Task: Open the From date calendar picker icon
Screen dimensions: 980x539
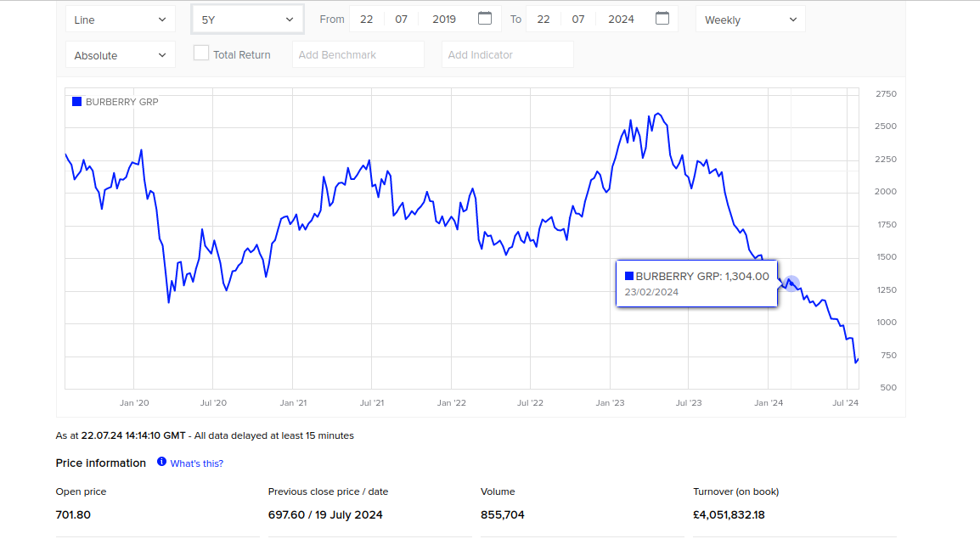Action: (x=485, y=19)
